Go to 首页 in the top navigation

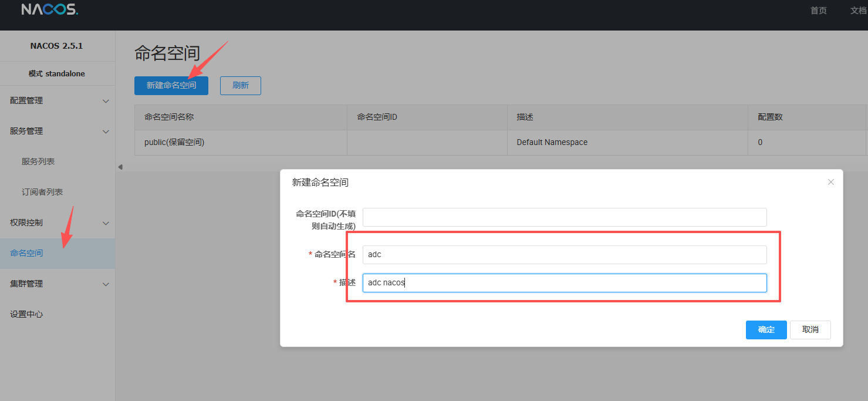coord(818,11)
